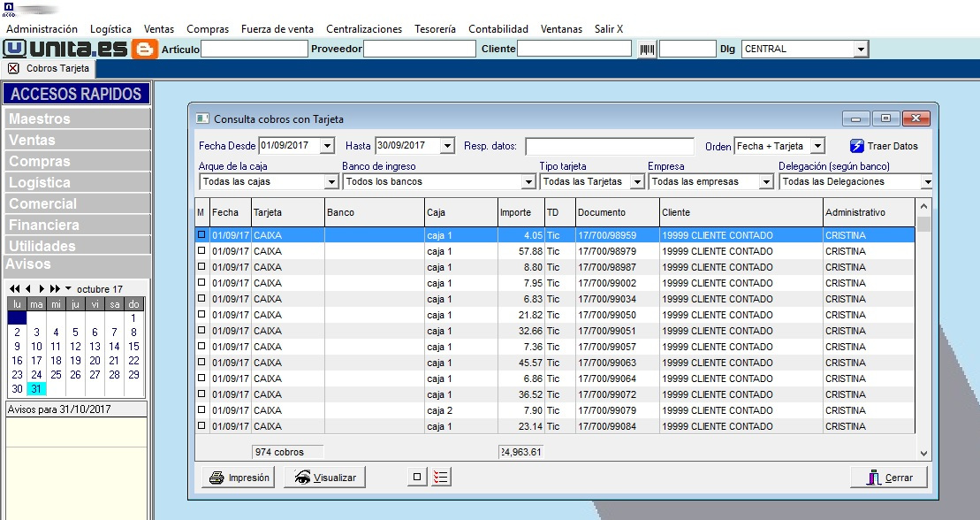Click the lower scroll down arrow
Viewport: 980px width, 520px height.
[x=923, y=453]
